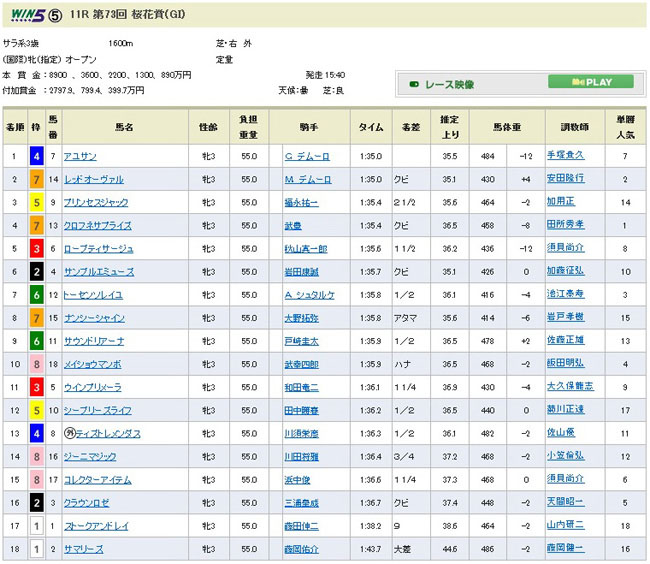Click the red frame 3 badge for ローブティサージュ
The width and height of the screenshot is (650, 564).
click(x=36, y=249)
